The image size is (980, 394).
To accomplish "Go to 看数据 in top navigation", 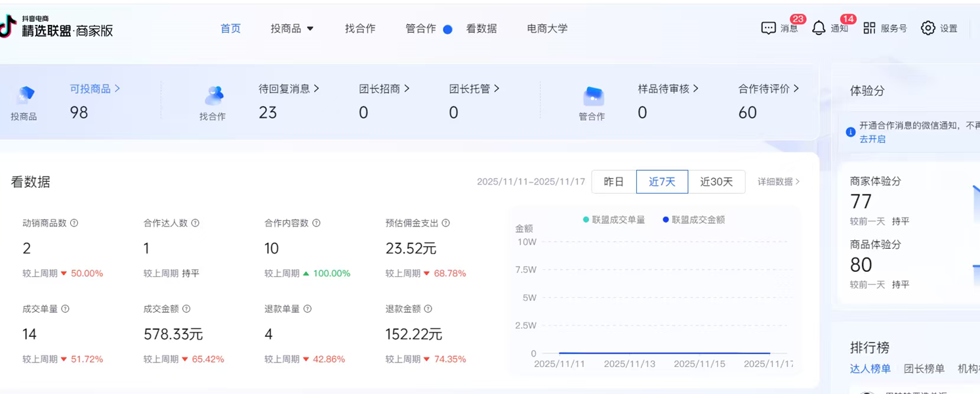I will (x=481, y=28).
